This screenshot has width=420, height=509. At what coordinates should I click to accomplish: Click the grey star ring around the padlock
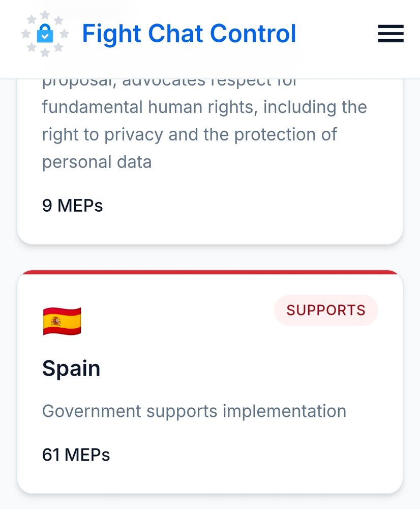45,34
